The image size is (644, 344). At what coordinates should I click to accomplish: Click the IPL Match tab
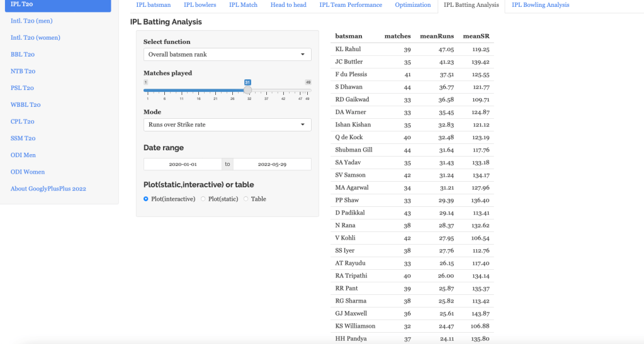pos(243,5)
